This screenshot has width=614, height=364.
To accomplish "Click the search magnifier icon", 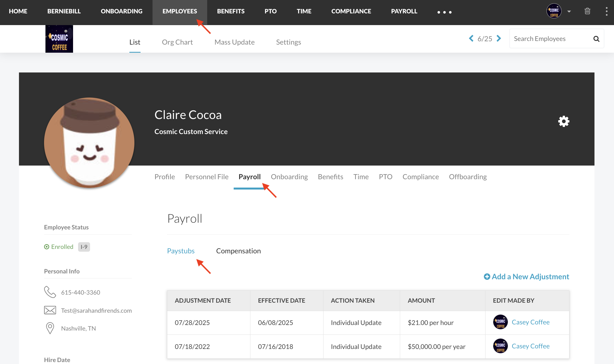I will (596, 39).
